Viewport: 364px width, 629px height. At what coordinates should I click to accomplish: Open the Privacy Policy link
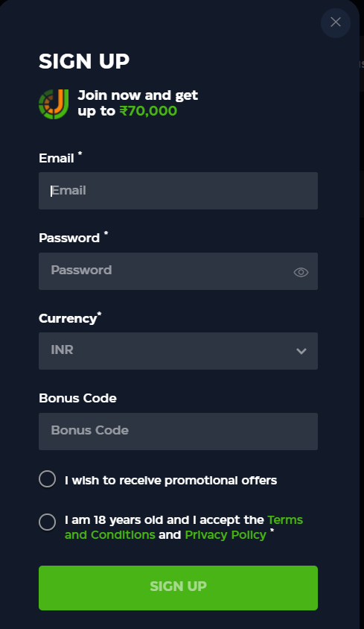(x=226, y=535)
